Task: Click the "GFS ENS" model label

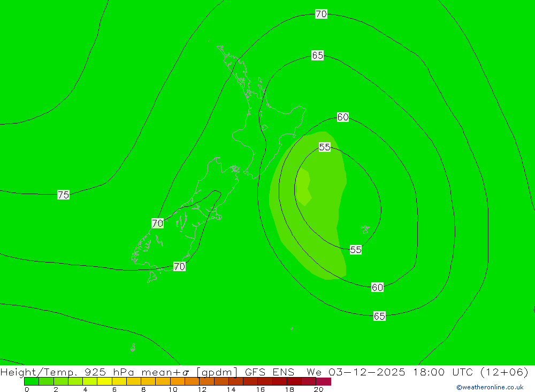Action: pos(270,372)
